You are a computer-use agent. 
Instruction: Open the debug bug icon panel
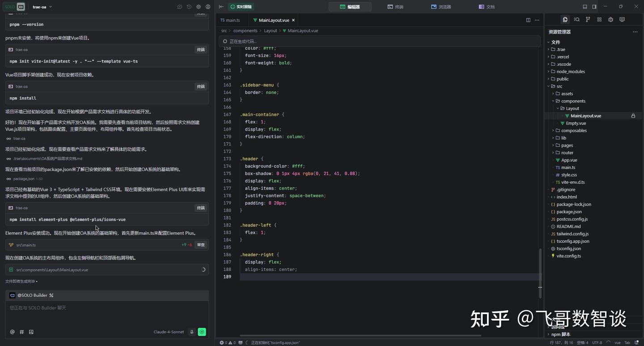(x=610, y=20)
